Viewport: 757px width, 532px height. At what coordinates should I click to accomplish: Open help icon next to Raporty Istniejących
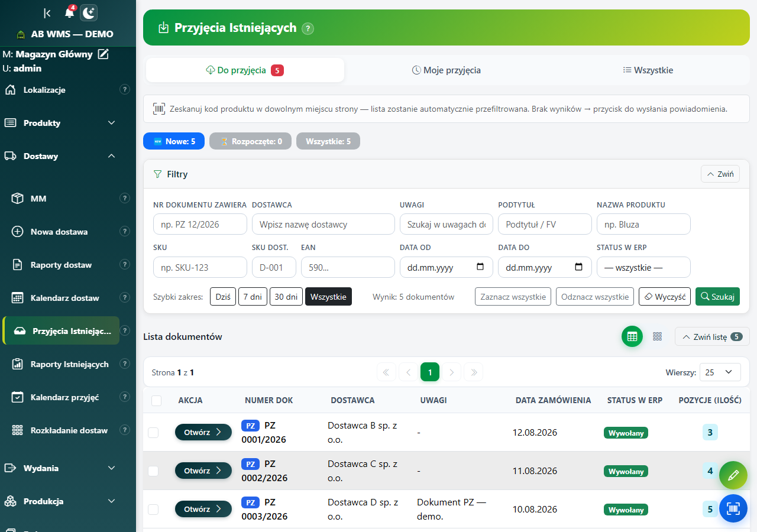pyautogui.click(x=125, y=364)
